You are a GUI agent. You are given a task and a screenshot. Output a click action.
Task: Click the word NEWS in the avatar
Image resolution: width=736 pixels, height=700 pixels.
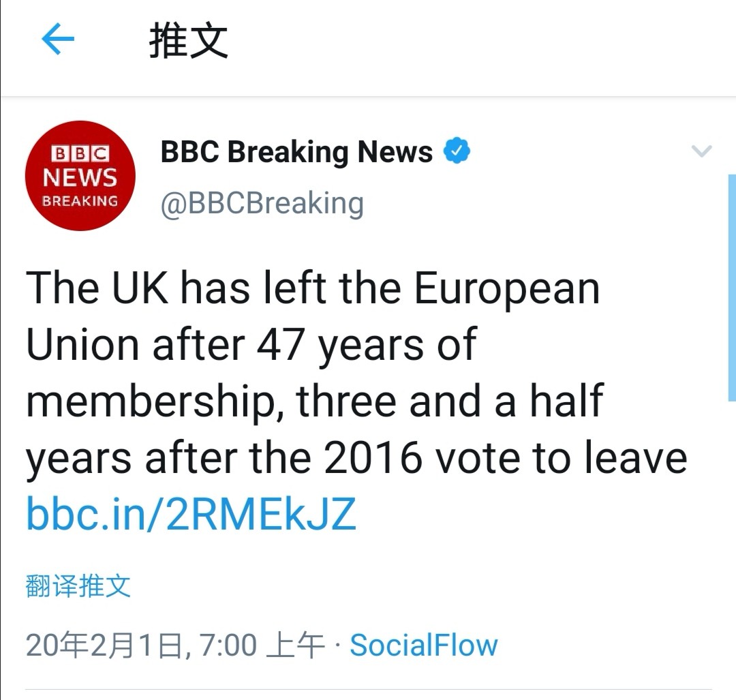[x=80, y=177]
